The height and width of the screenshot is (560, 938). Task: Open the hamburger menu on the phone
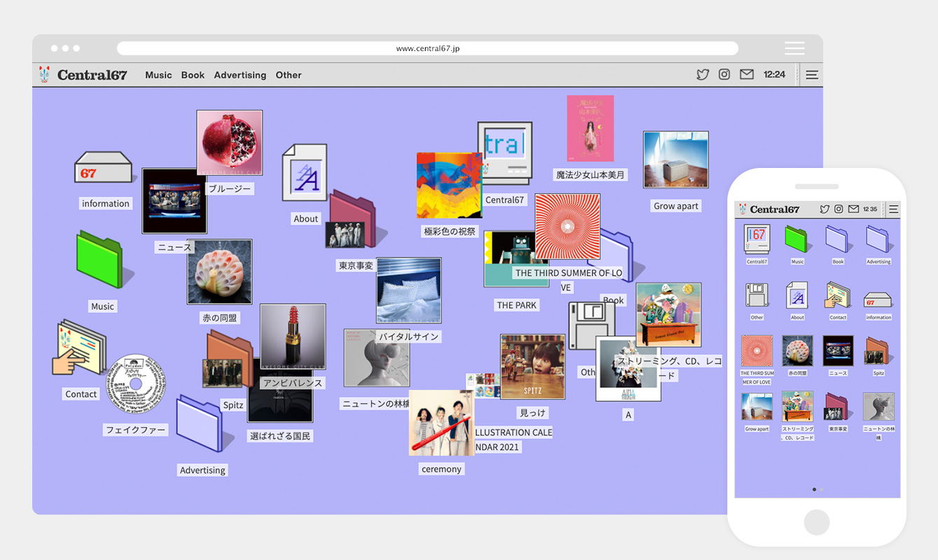pos(893,209)
